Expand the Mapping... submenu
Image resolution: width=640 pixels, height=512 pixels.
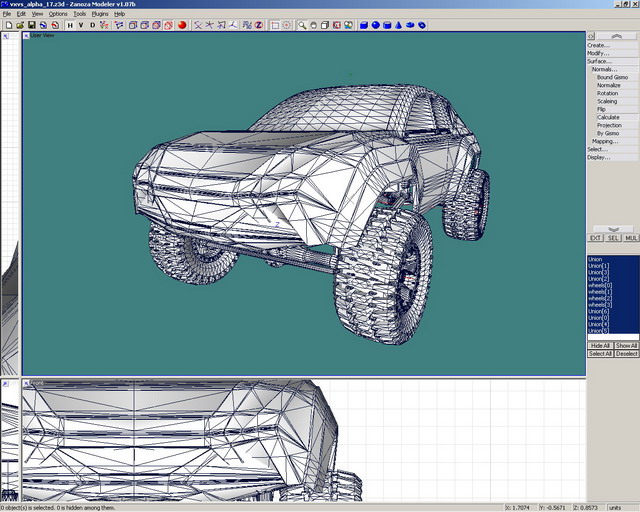coord(604,141)
